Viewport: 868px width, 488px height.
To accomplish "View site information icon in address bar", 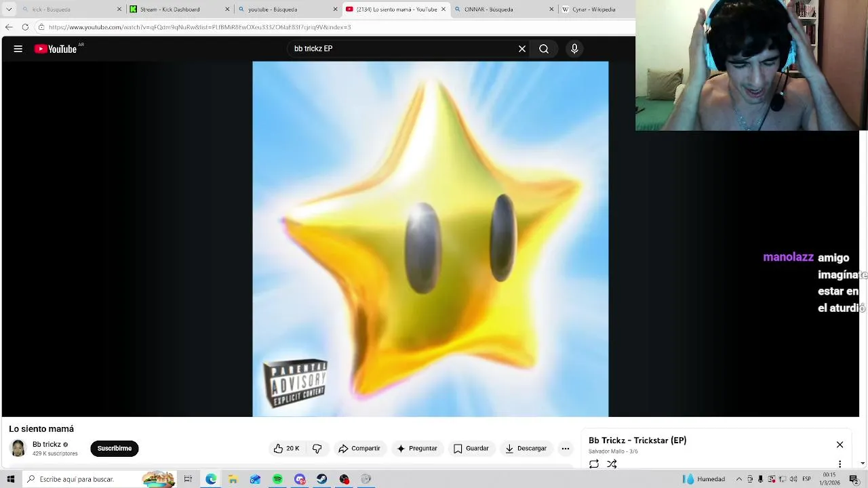I will click(41, 27).
